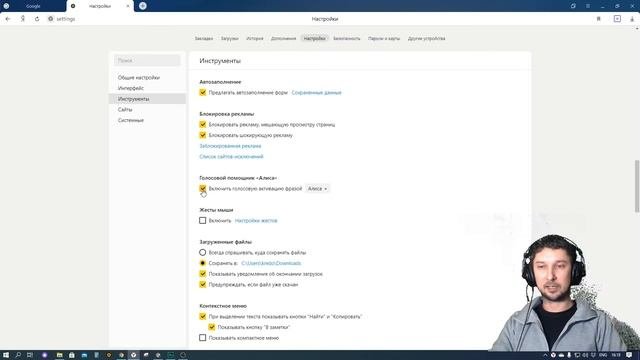Toggle the form autofill checkbox
The width and height of the screenshot is (640, 360).
tap(202, 93)
